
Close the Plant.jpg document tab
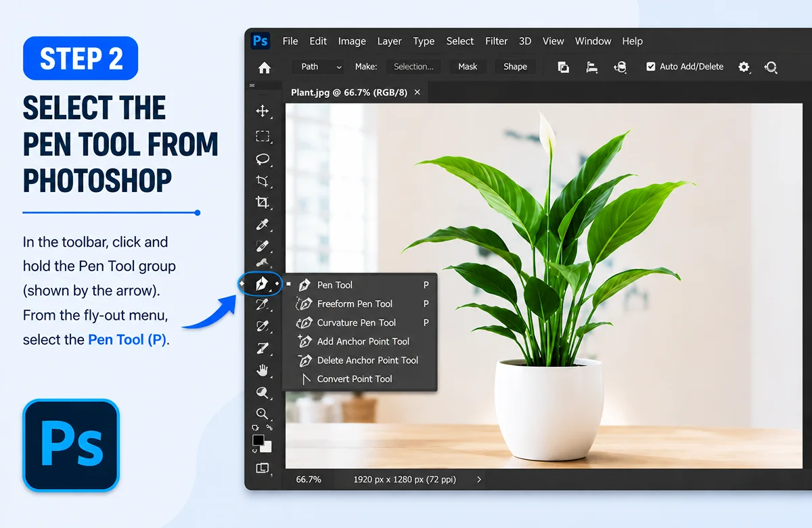[x=418, y=92]
